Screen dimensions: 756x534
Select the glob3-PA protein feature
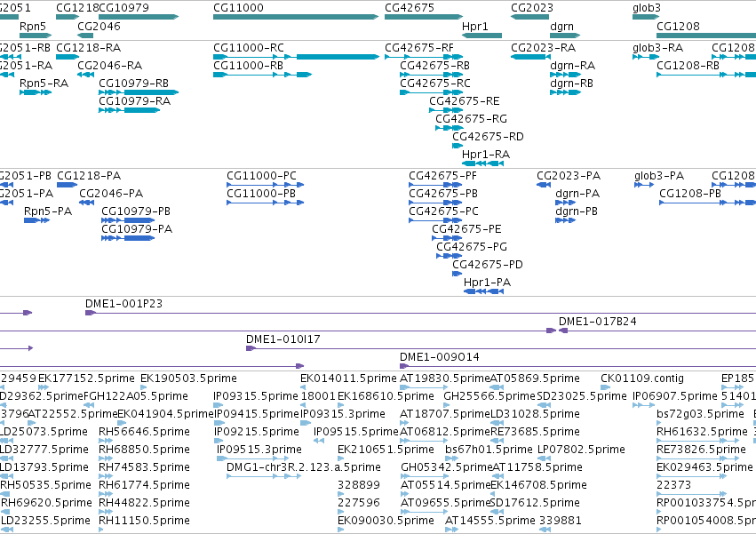click(644, 185)
